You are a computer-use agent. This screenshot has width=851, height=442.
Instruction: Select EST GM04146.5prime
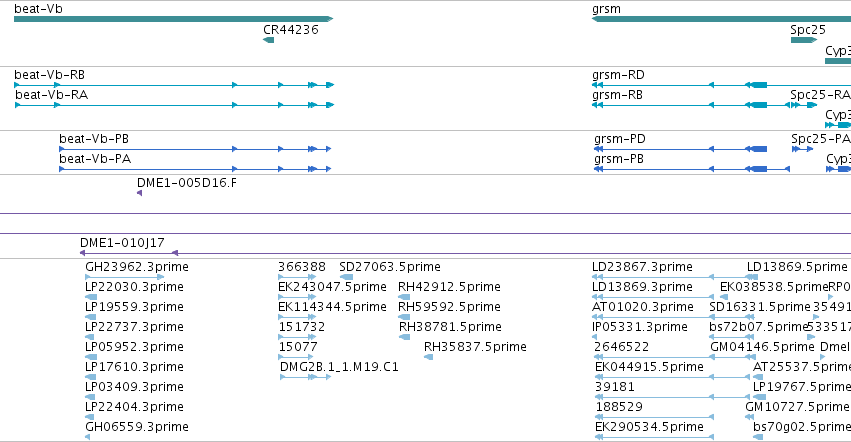763,347
